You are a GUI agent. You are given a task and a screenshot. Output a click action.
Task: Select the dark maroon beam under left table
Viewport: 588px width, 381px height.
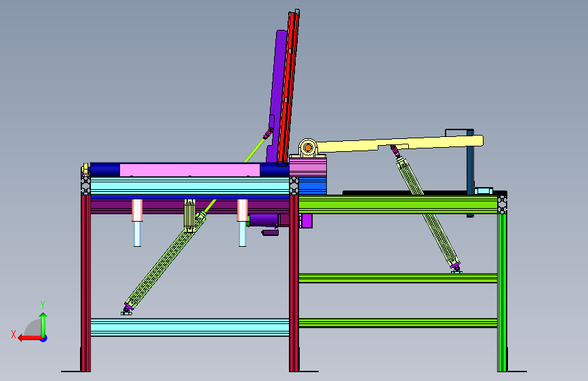tap(165, 207)
